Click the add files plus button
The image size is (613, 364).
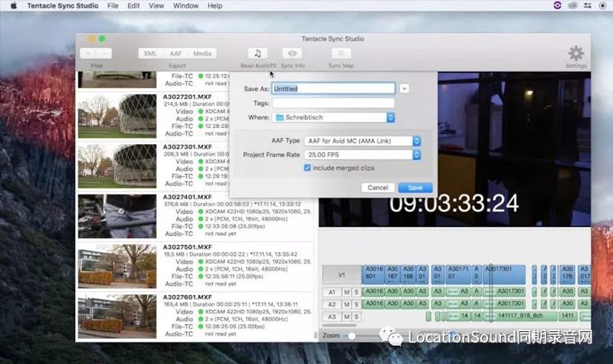tap(88, 53)
